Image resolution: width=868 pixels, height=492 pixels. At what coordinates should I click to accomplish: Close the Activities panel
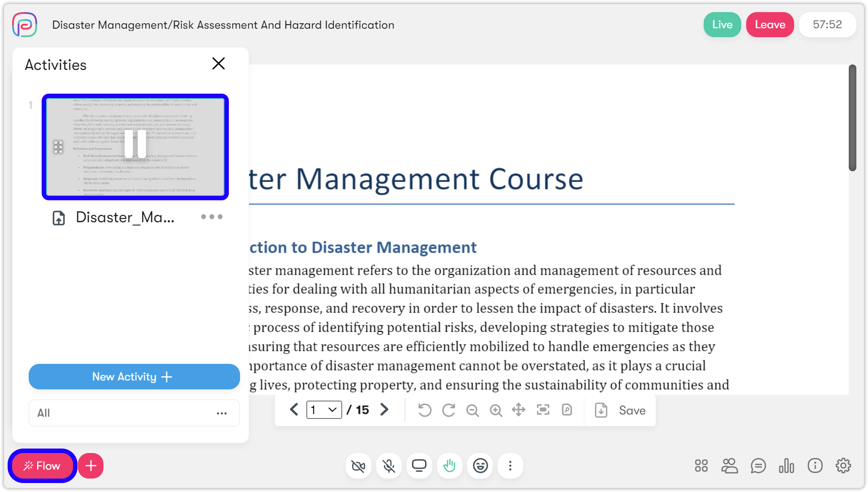(x=219, y=64)
